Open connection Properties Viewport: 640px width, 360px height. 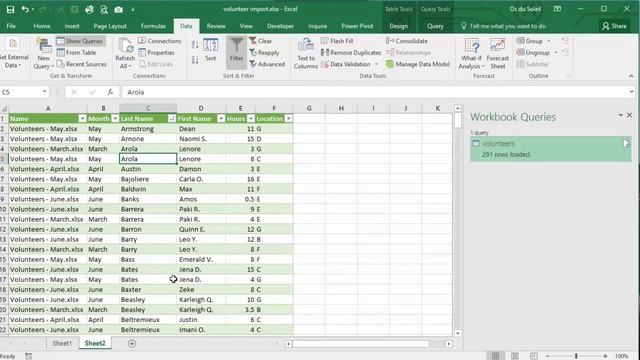156,53
